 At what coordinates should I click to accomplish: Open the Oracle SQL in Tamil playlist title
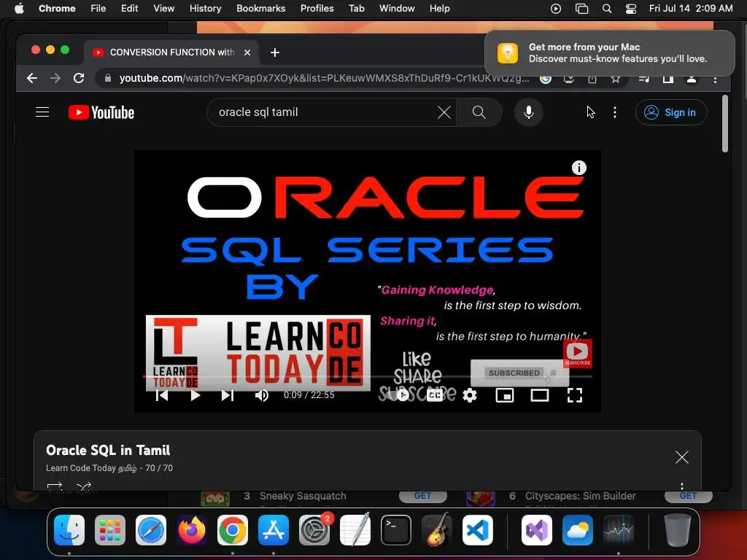pyautogui.click(x=108, y=451)
